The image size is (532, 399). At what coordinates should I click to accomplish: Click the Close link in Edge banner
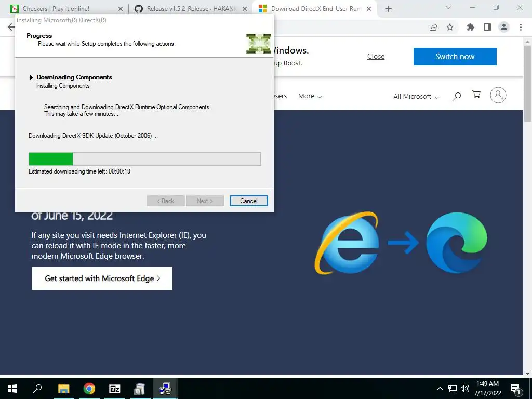[376, 56]
